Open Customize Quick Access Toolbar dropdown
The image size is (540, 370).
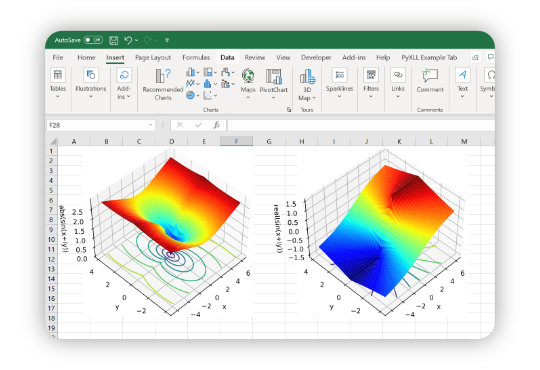pyautogui.click(x=167, y=40)
